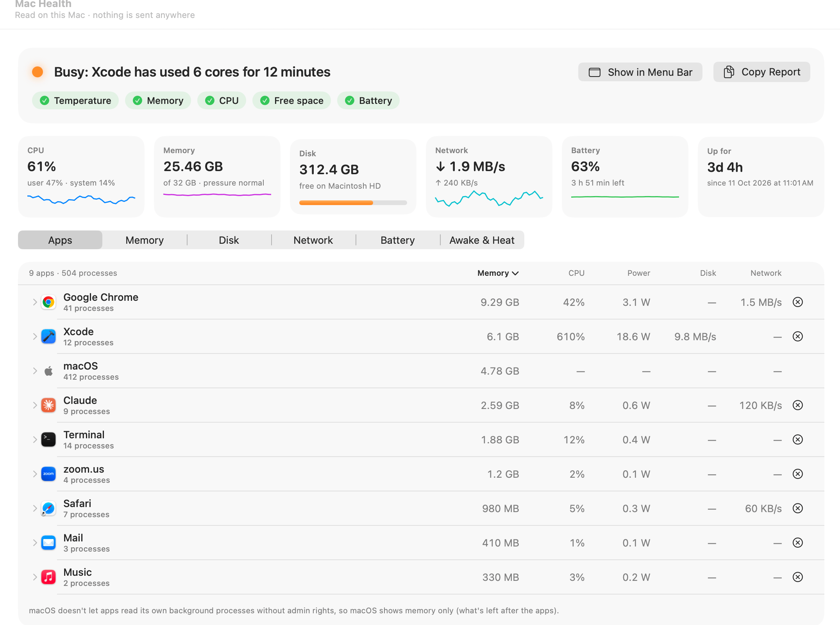Open the Battery 63% summary card
Image resolution: width=840 pixels, height=625 pixels.
(x=625, y=177)
